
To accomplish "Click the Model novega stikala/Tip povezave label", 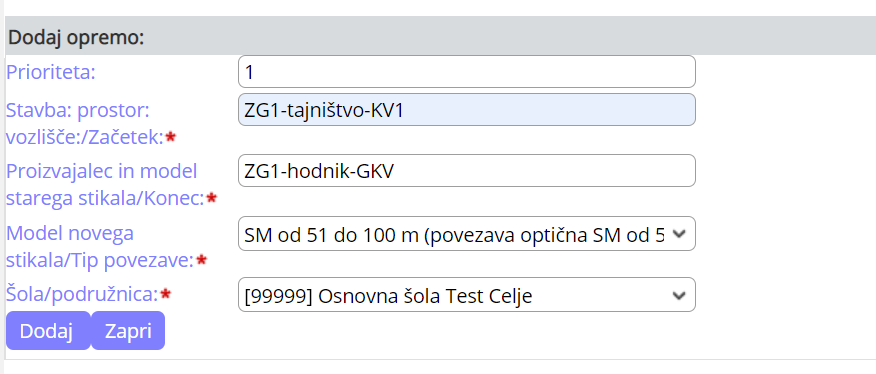I will click(101, 246).
